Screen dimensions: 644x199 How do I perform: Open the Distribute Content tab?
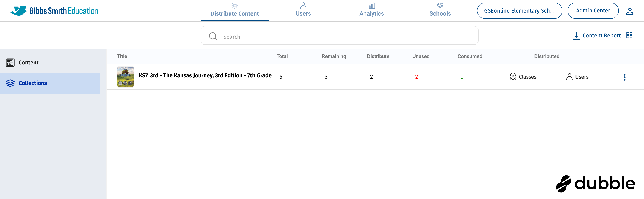[x=234, y=10]
